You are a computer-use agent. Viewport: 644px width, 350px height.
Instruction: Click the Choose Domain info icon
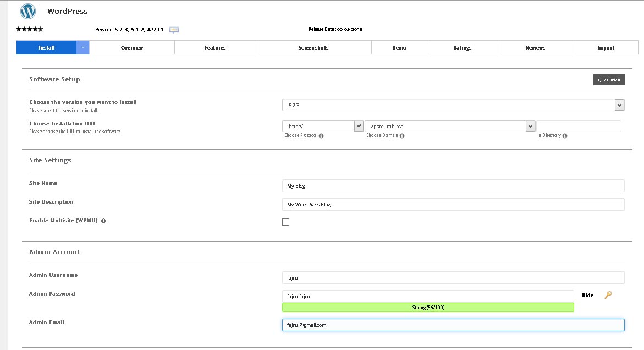tap(402, 136)
